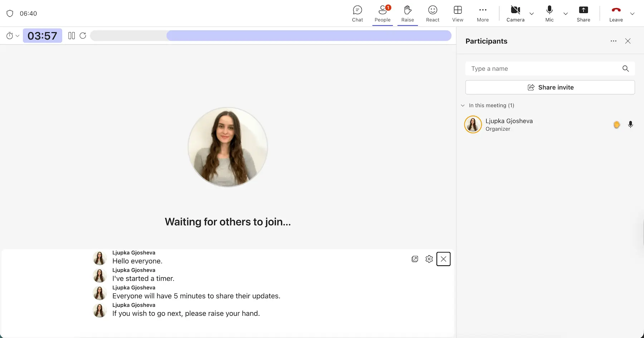Image resolution: width=644 pixels, height=338 pixels.
Task: Open the Leave options dropdown arrow
Action: [x=632, y=14]
